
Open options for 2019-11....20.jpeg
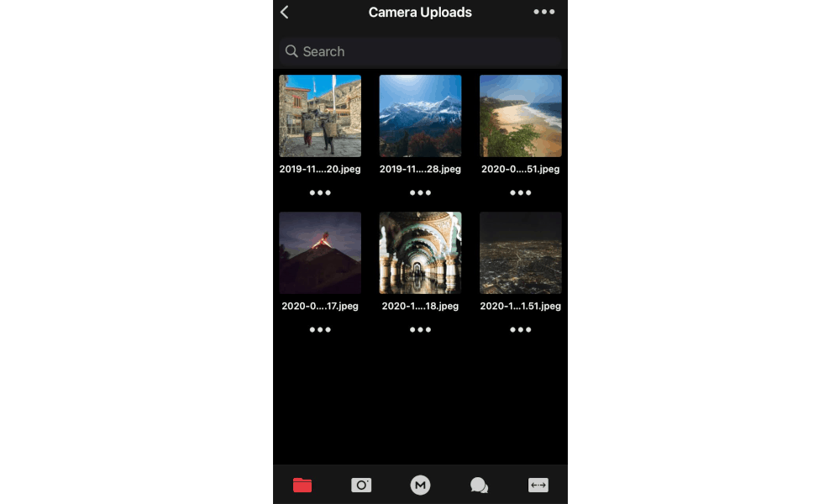pyautogui.click(x=320, y=192)
